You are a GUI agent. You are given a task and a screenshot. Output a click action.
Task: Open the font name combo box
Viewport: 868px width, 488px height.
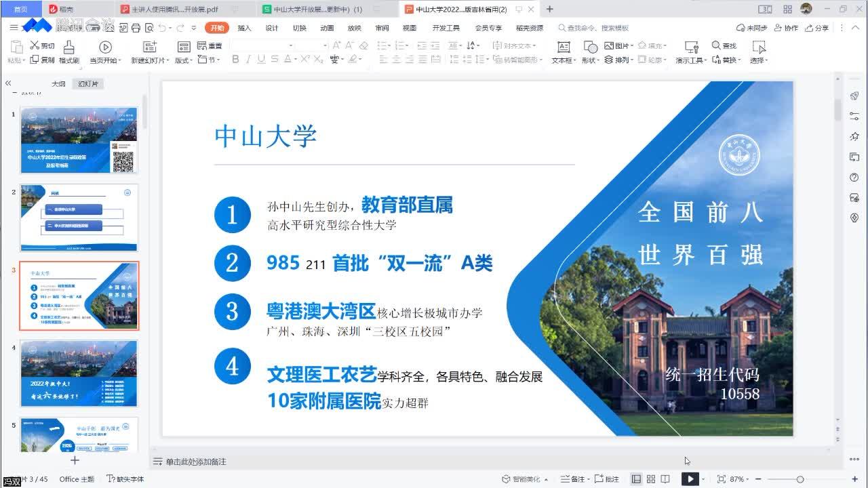tap(262, 45)
